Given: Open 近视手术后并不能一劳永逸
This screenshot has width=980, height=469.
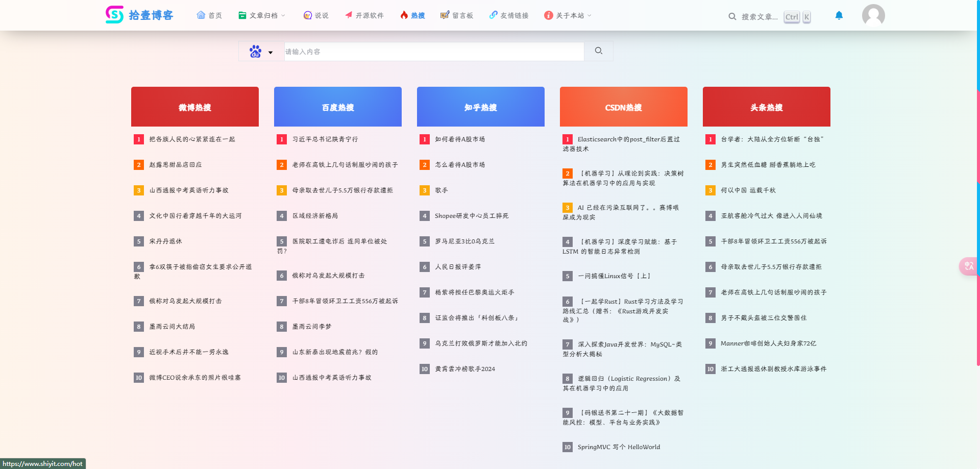Looking at the screenshot, I should point(189,352).
